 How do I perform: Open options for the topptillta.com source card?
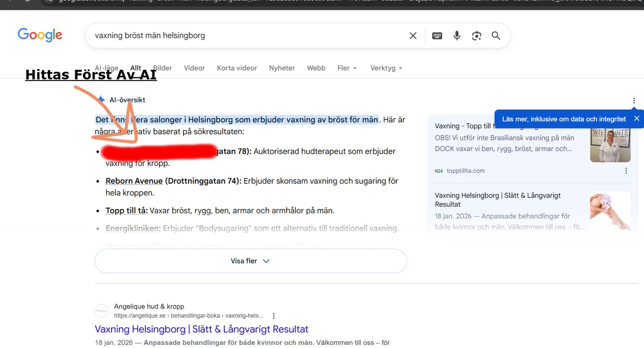[x=626, y=171]
